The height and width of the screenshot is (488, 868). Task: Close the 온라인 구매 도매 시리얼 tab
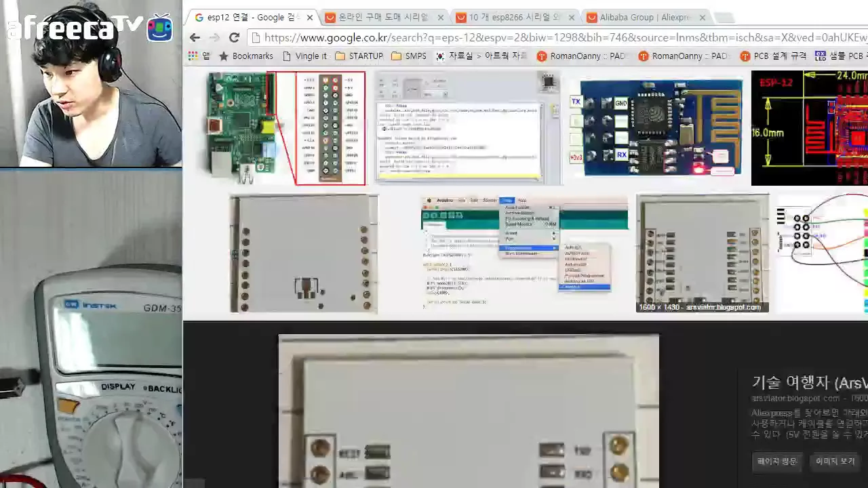[x=441, y=17]
